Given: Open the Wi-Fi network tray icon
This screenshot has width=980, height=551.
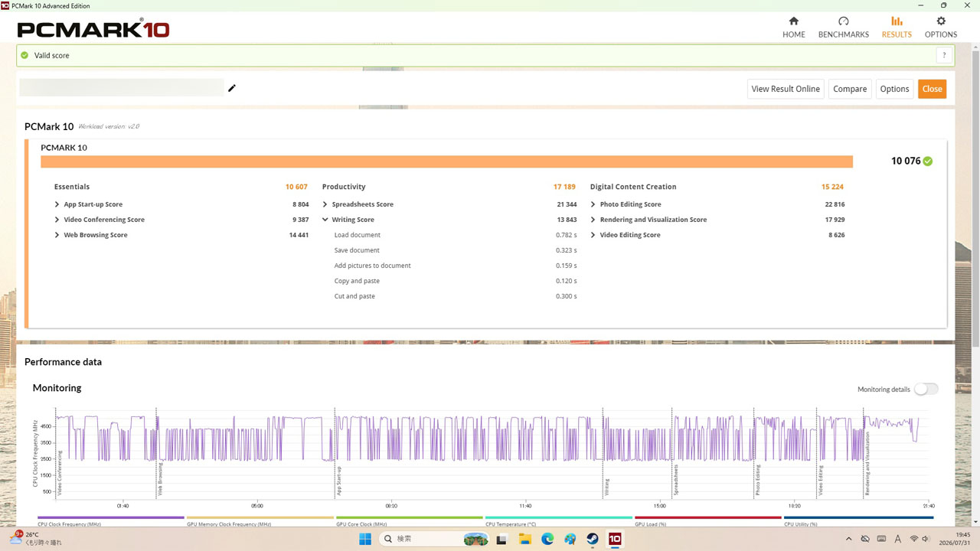Looking at the screenshot, I should click(x=914, y=539).
